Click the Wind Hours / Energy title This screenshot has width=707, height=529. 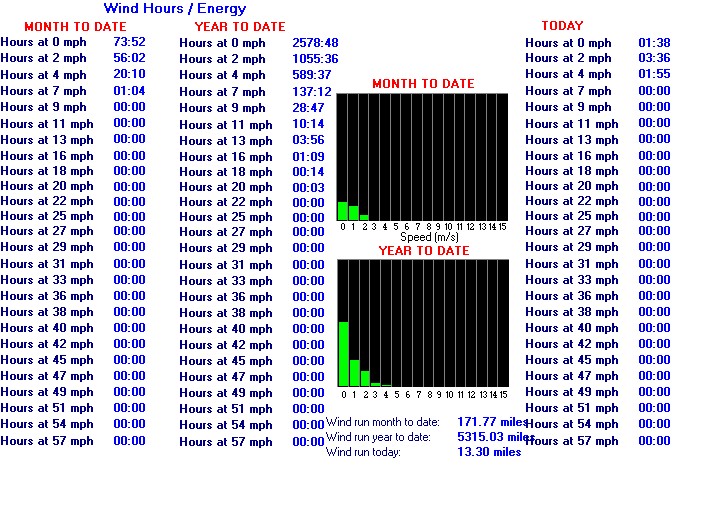click(175, 9)
